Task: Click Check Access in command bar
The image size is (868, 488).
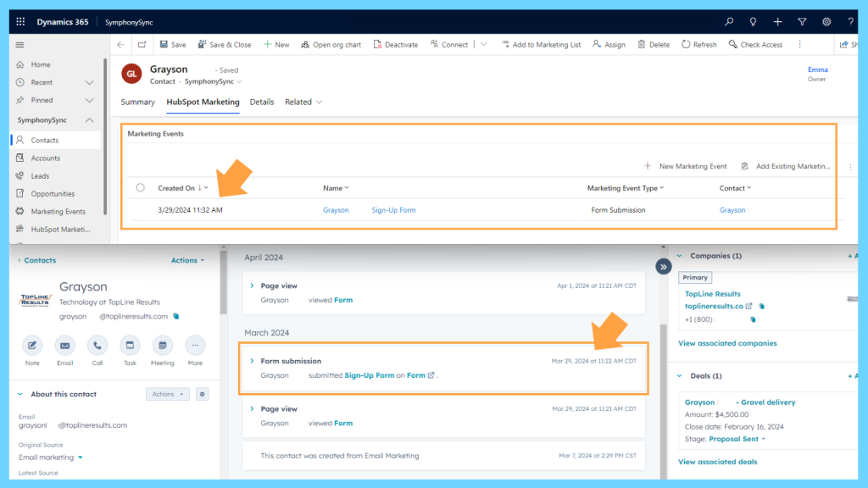Action: 755,44
